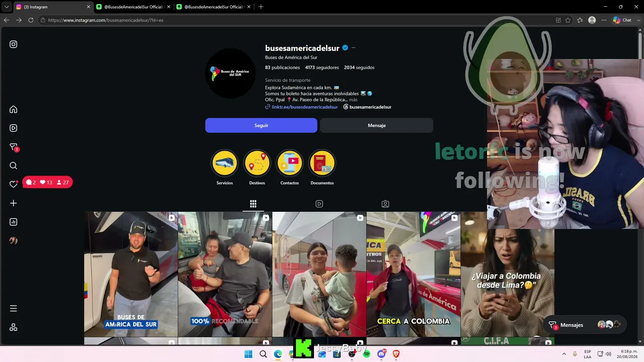644x362 pixels.
Task: Open Brave browser from taskbar
Action: [x=396, y=354]
